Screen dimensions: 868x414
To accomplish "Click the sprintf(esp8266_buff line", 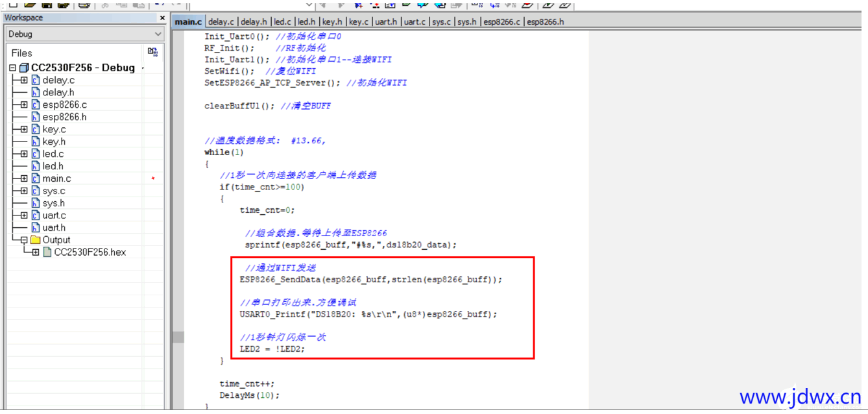I will click(351, 245).
